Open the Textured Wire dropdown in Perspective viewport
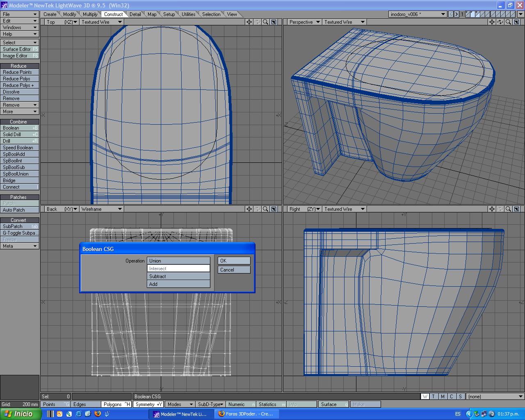Viewport: 525px width, 420px height. tap(344, 22)
